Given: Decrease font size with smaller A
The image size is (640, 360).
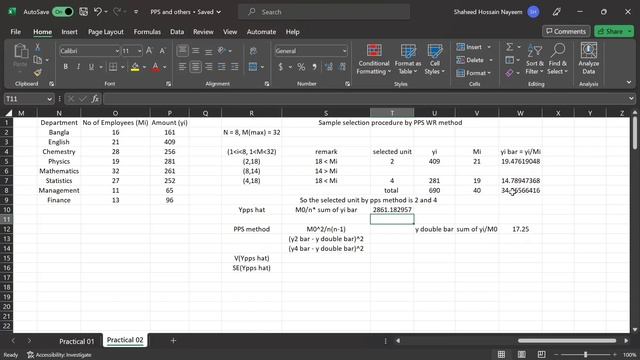Looking at the screenshot, I should [x=162, y=51].
